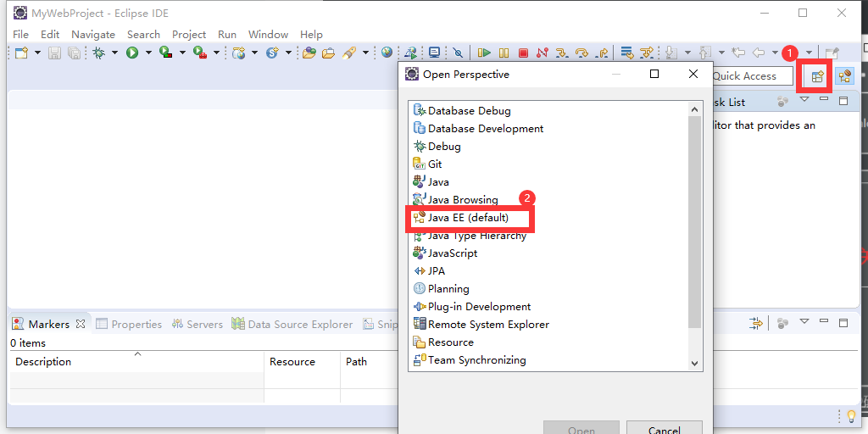This screenshot has width=868, height=434.
Task: Click the Save All toolbar icon
Action: [x=74, y=53]
